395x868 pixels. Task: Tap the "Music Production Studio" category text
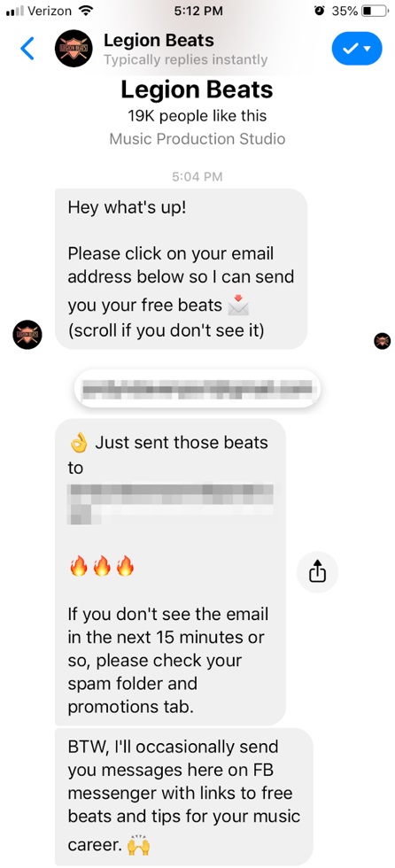(x=197, y=138)
